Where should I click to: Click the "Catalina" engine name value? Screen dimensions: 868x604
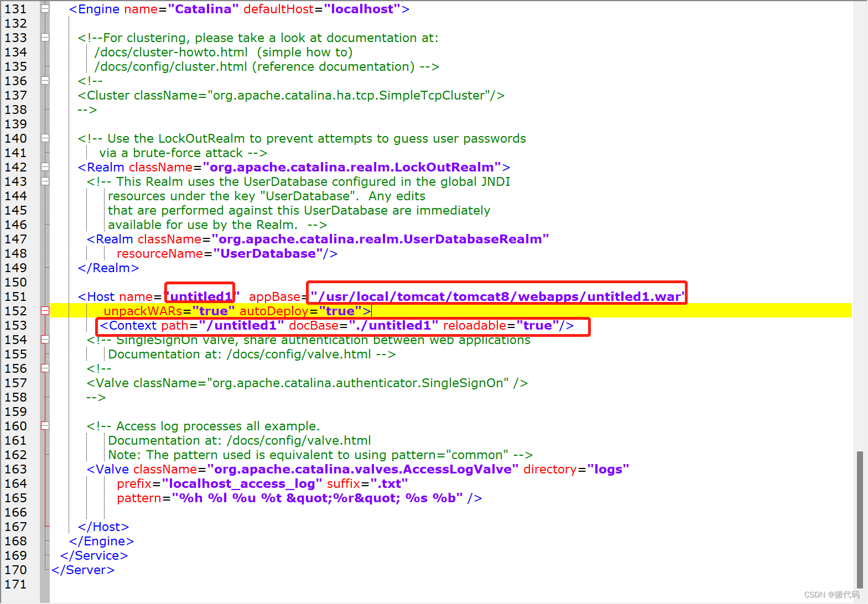(203, 9)
